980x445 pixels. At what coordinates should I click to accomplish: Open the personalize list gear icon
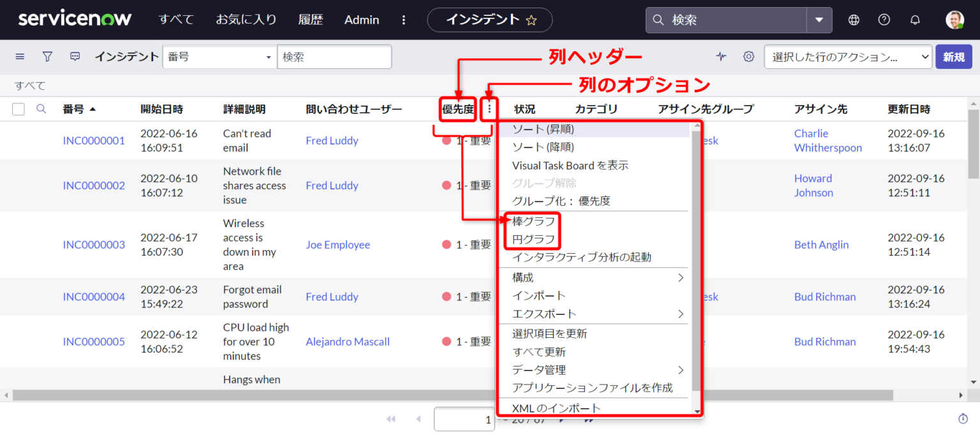click(748, 57)
